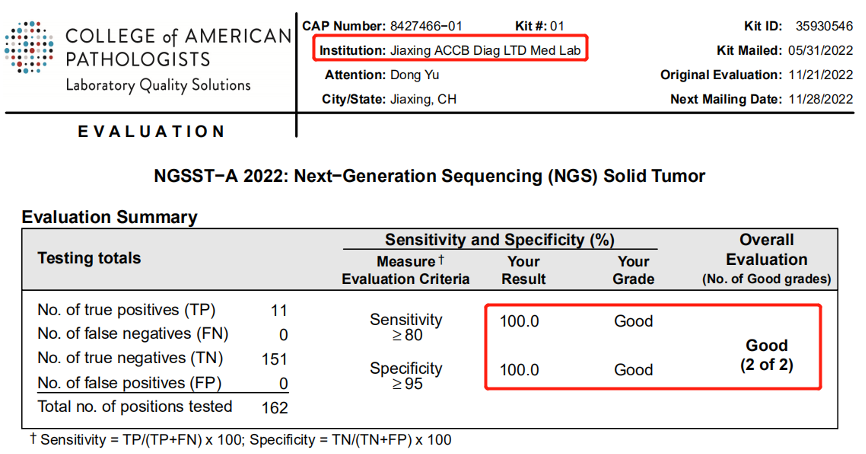Viewport: 866px width, 454px height.
Task: Click the Specificity grade Good
Action: [633, 370]
